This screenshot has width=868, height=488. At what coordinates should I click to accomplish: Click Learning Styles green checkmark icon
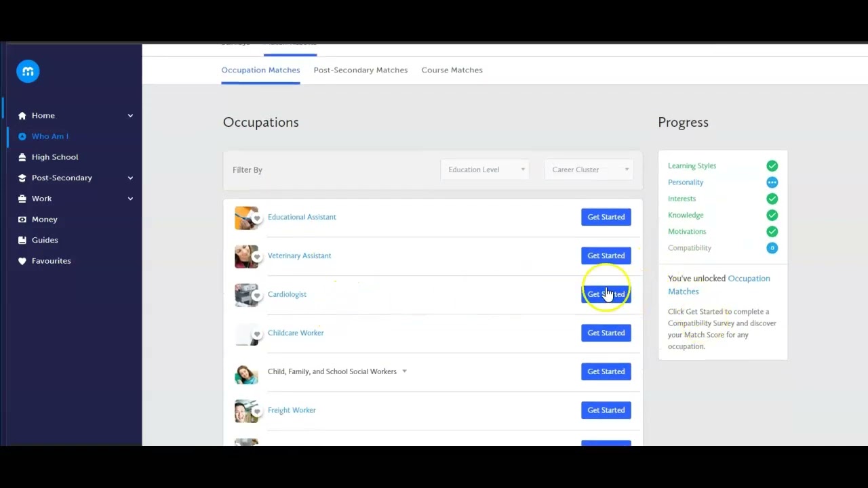coord(772,166)
